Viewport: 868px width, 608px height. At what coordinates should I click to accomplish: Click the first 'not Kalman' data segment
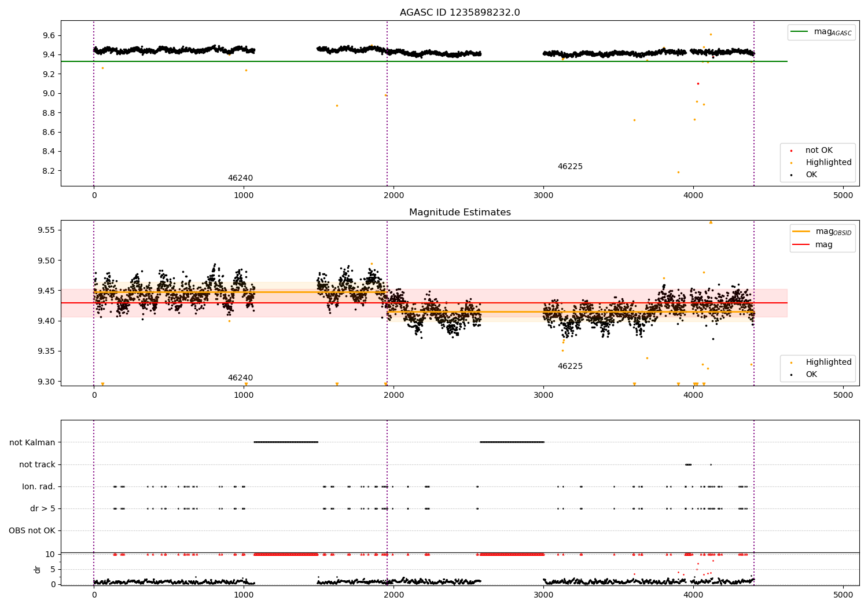tap(286, 442)
